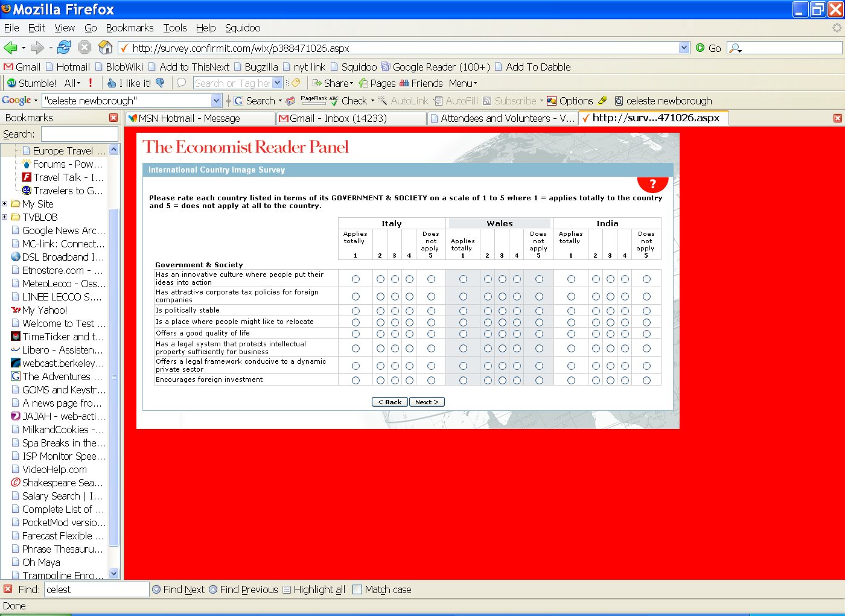Click the thumbs down icon
This screenshot has height=616, width=845.
point(160,83)
